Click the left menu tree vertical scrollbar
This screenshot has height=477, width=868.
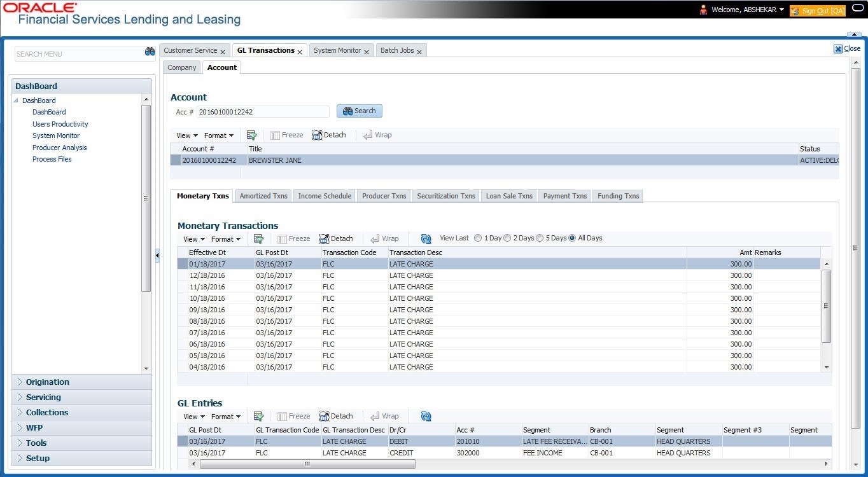(x=146, y=198)
